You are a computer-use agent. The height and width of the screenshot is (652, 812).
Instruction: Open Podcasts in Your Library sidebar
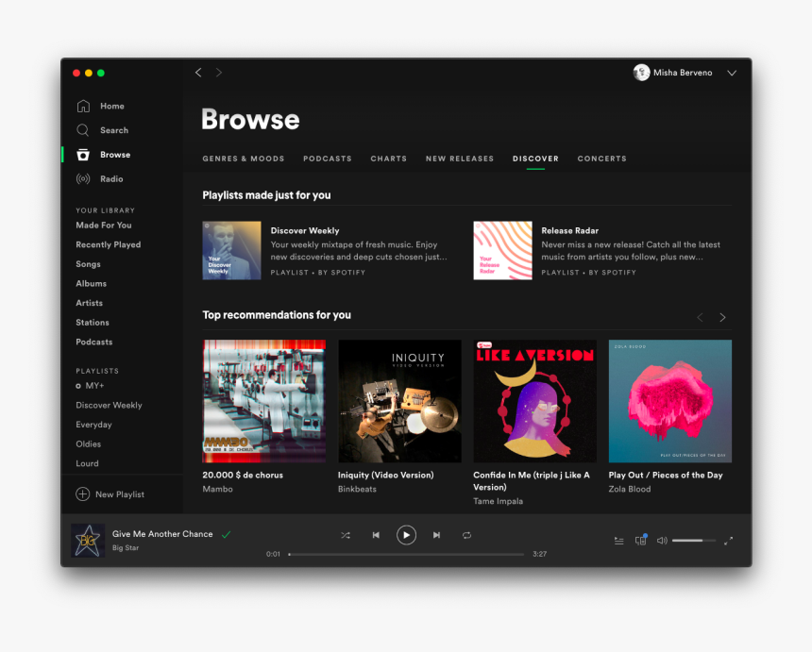pyautogui.click(x=93, y=343)
